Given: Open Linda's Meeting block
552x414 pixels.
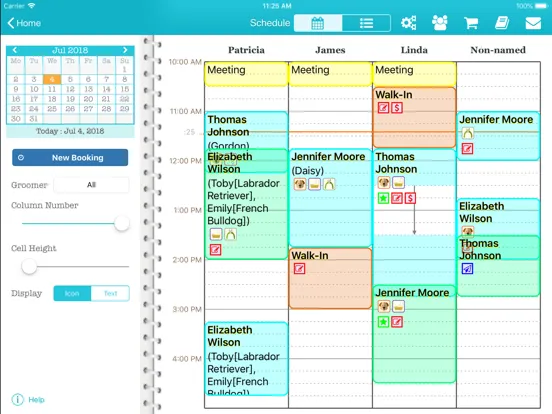Looking at the screenshot, I should [x=414, y=74].
